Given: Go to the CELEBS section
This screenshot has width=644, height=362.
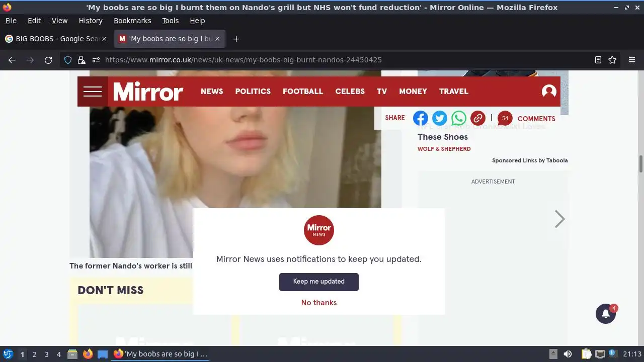Looking at the screenshot, I should (350, 92).
